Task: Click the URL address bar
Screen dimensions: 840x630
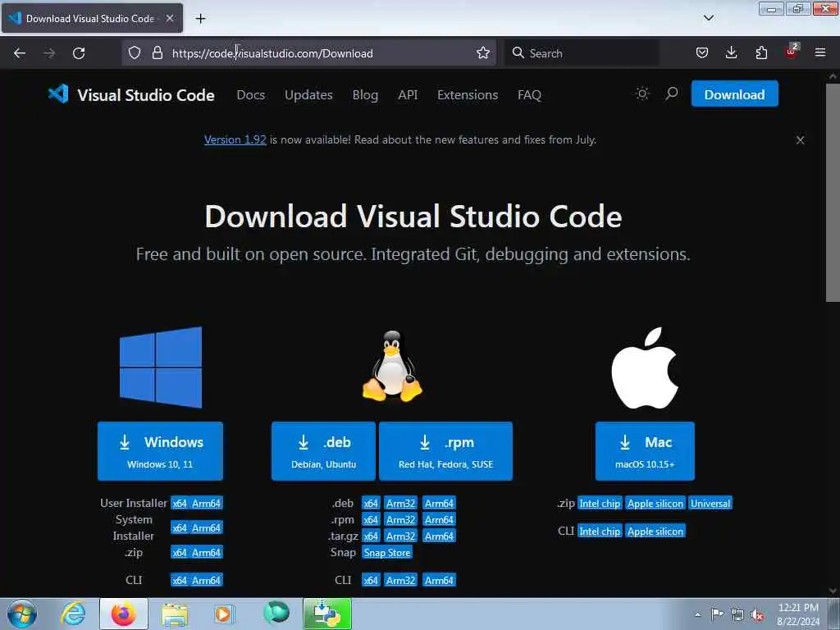Action: [x=311, y=53]
